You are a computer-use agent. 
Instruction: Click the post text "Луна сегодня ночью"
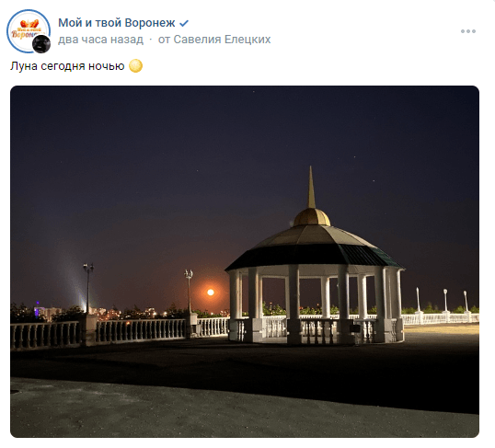pyautogui.click(x=67, y=66)
